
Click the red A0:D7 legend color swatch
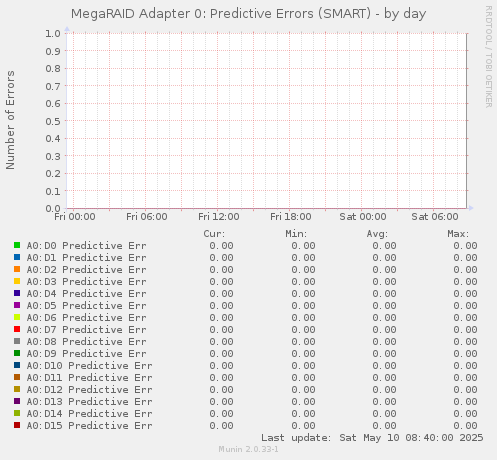[x=17, y=329]
